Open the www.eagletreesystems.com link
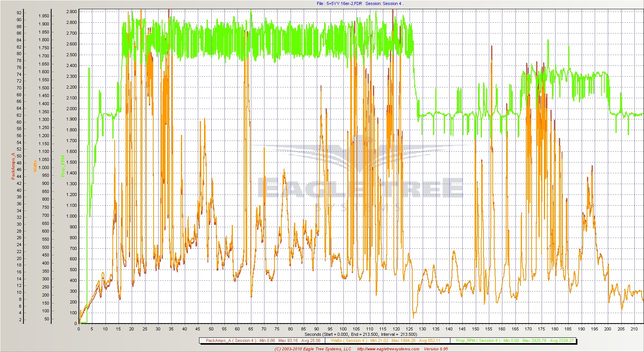Screen dimensions: 644x352 pos(388,349)
